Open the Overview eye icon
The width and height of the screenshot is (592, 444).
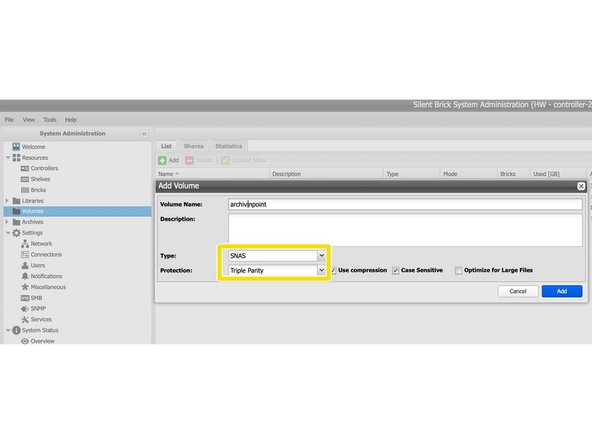pyautogui.click(x=25, y=341)
